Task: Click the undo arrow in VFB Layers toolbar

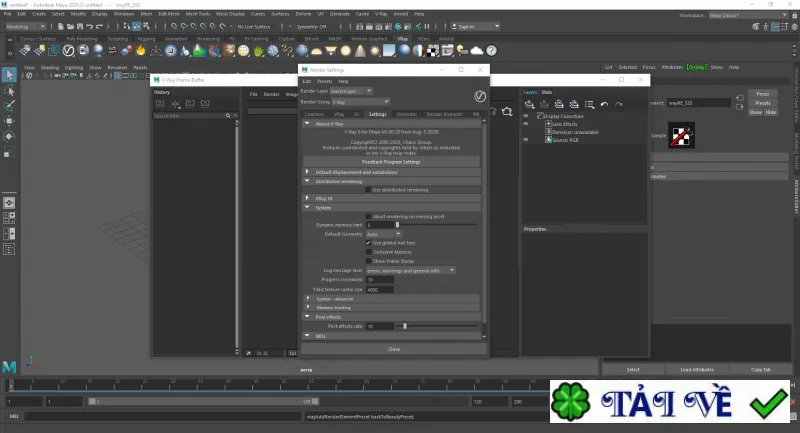Action: [604, 104]
